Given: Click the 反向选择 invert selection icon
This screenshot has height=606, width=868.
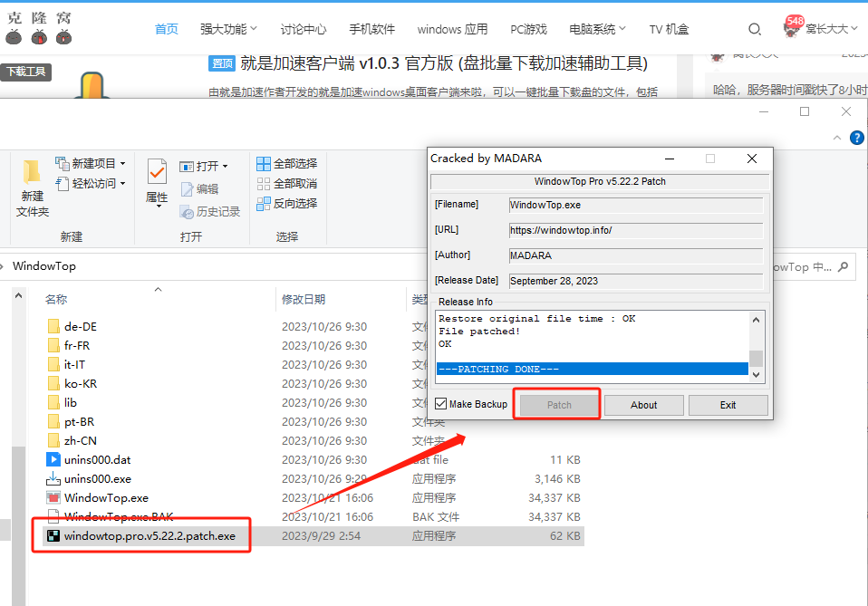Looking at the screenshot, I should pos(264,204).
